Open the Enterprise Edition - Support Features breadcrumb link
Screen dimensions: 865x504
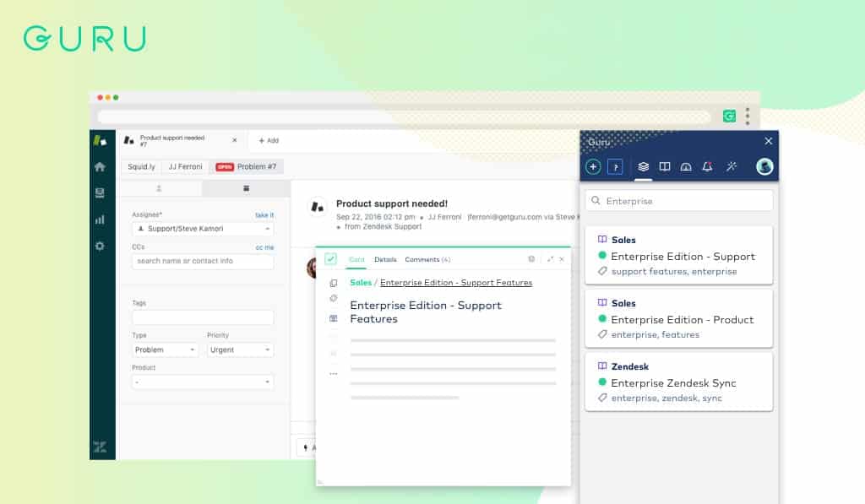click(456, 282)
